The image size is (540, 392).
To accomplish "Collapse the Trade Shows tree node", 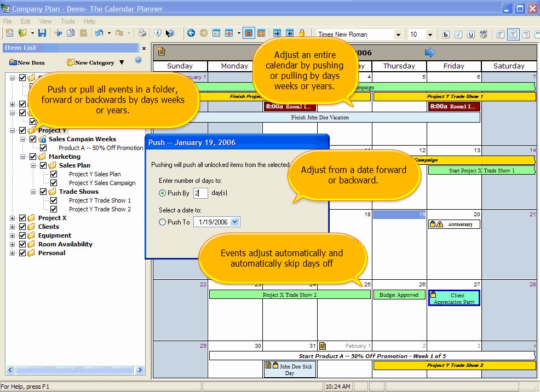I will click(33, 192).
